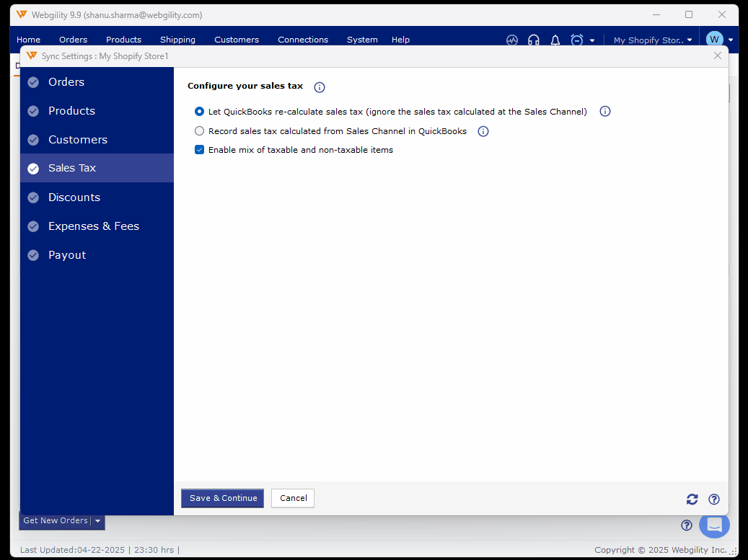Go to Expenses & Fees section

tap(94, 226)
